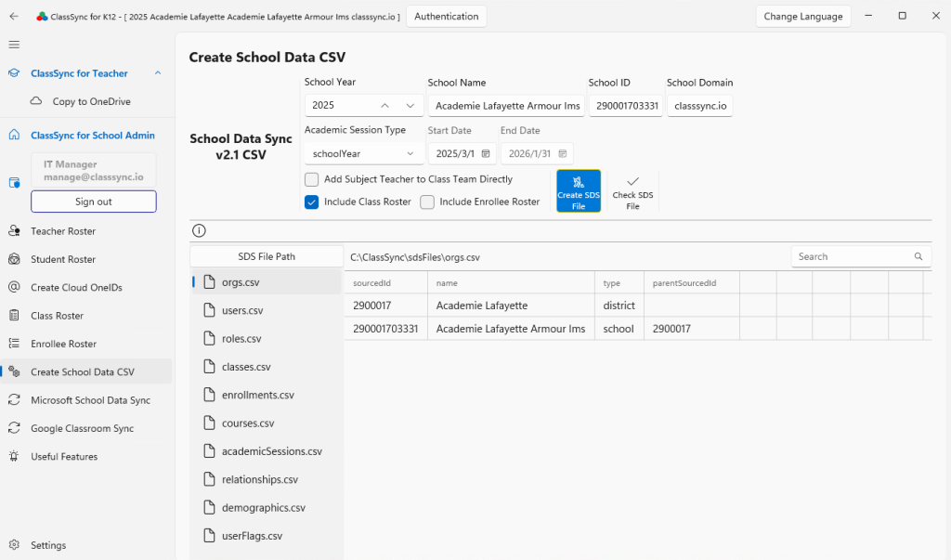Click the Authentication button
Viewport: 951px width, 560px height.
point(447,17)
